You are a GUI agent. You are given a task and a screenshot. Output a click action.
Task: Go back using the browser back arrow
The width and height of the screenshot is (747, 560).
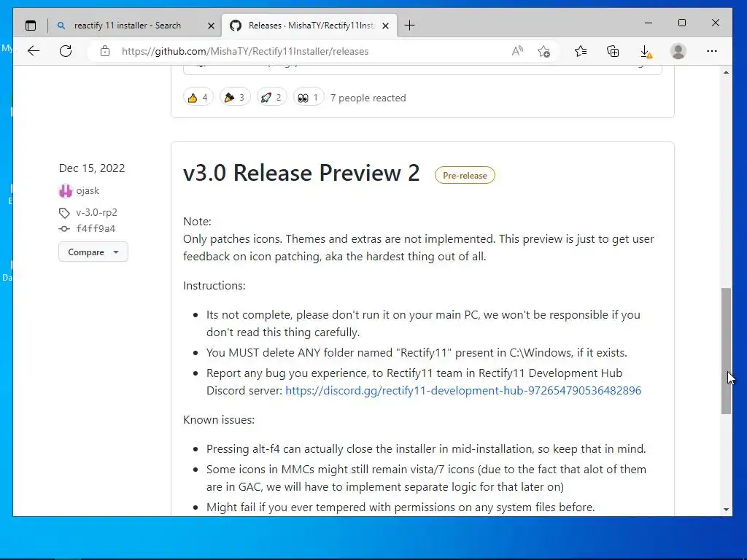pyautogui.click(x=34, y=51)
